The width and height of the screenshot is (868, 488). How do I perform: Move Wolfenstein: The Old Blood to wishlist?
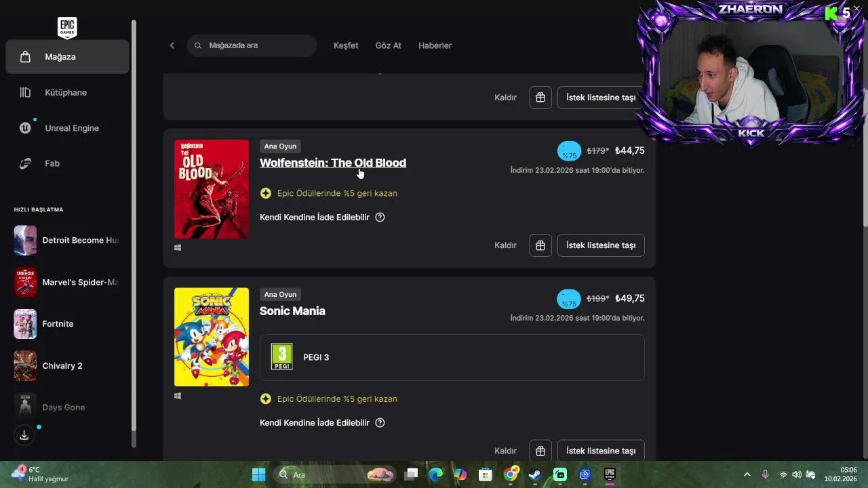coord(601,245)
